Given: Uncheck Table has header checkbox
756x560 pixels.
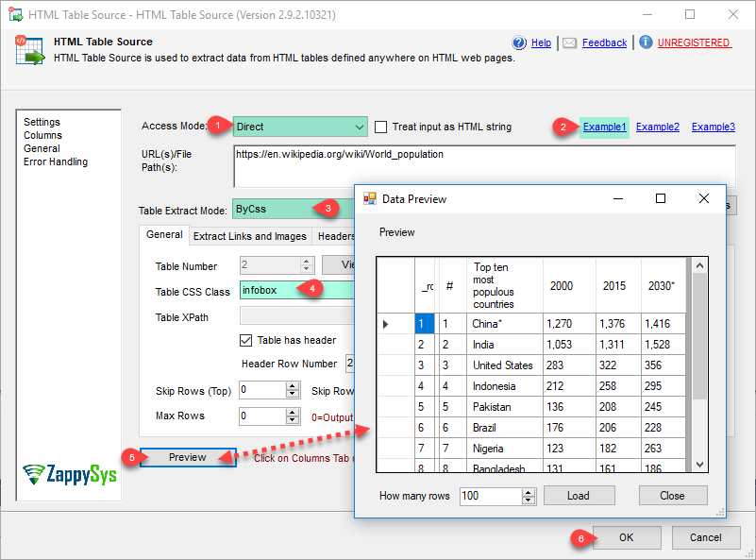Looking at the screenshot, I should point(246,341).
